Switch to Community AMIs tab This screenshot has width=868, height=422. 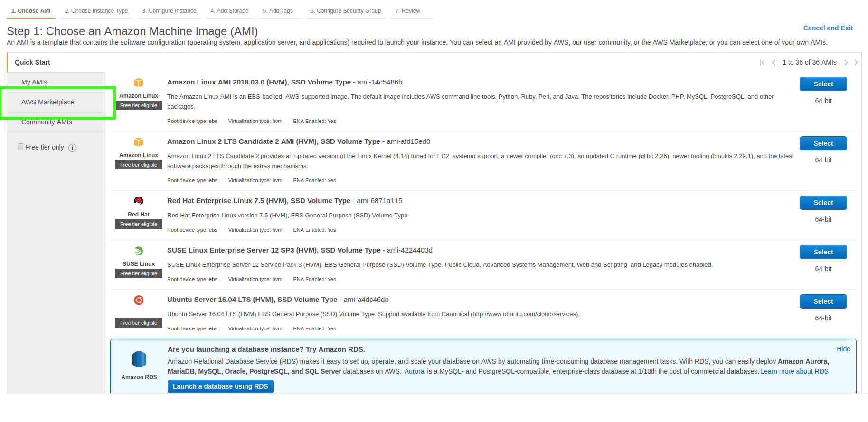pyautogui.click(x=47, y=122)
